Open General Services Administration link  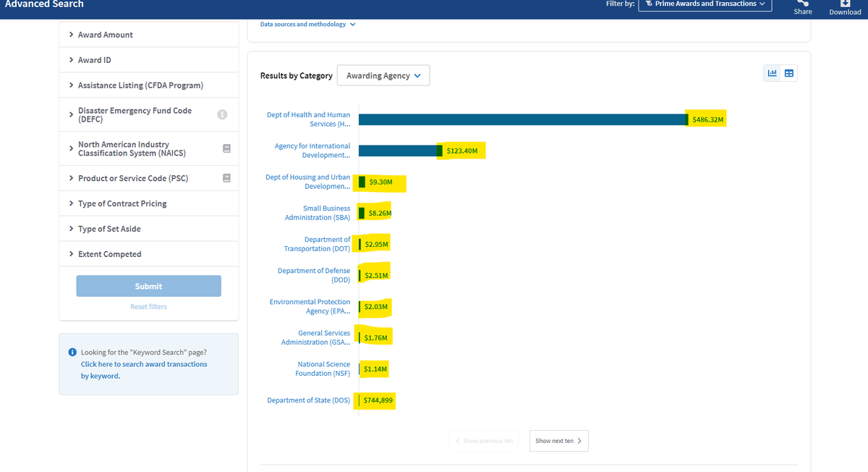point(315,337)
